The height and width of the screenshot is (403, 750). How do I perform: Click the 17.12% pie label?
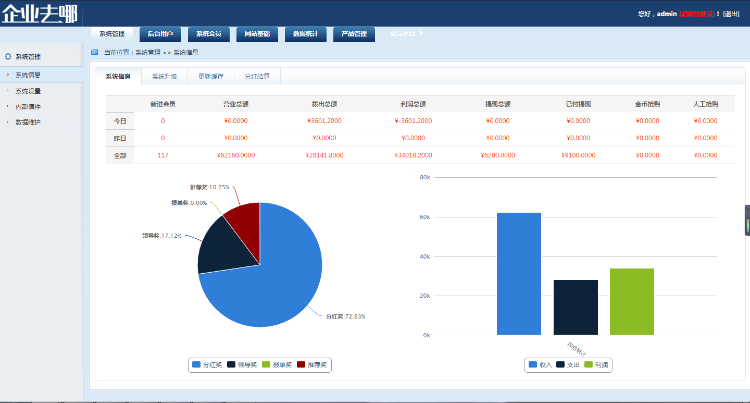(x=162, y=236)
